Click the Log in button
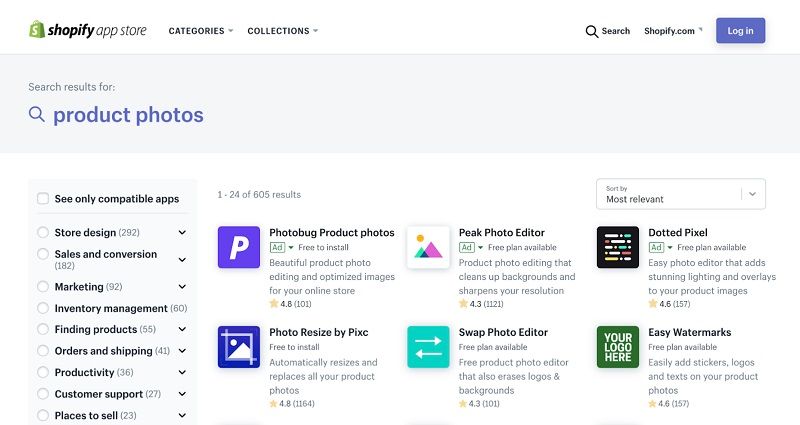The image size is (800, 425). [740, 31]
